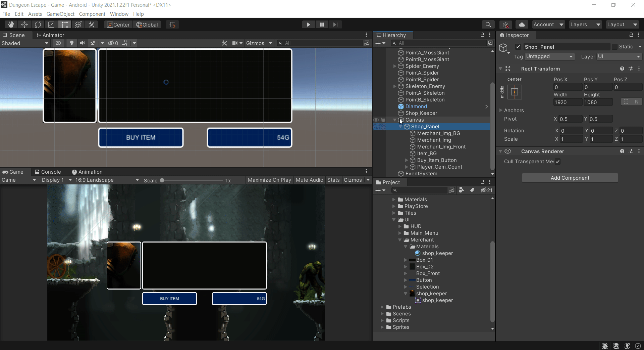This screenshot has width=644, height=350.
Task: Select the Hand tool in toolbar
Action: [11, 25]
